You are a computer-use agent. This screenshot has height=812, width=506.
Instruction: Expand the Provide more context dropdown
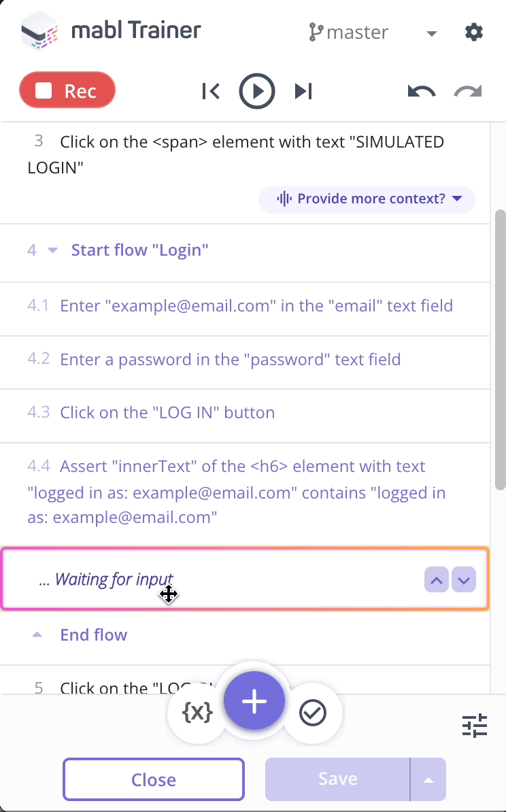coord(367,199)
